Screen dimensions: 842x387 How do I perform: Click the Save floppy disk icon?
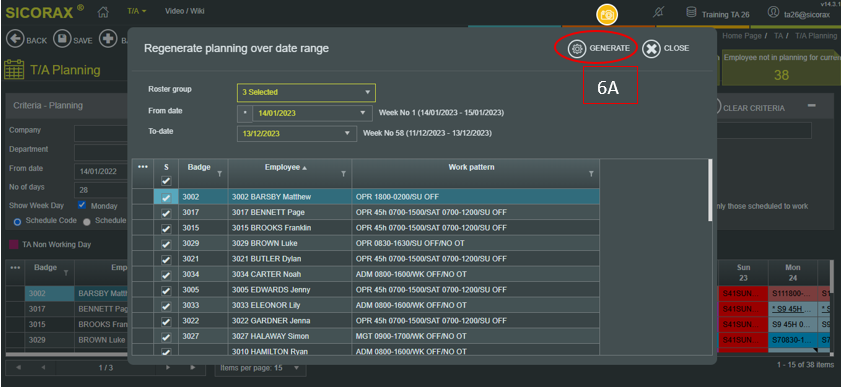[x=63, y=39]
